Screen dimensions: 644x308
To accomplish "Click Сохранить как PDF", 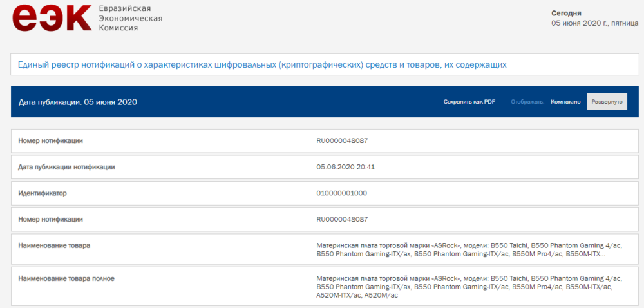I will 469,102.
